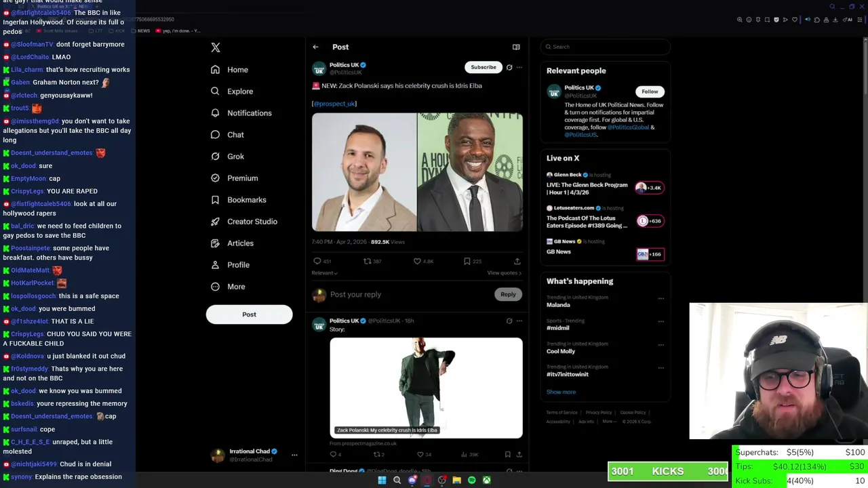868x488 pixels.
Task: Open Grok in X sidebar
Action: 227,157
